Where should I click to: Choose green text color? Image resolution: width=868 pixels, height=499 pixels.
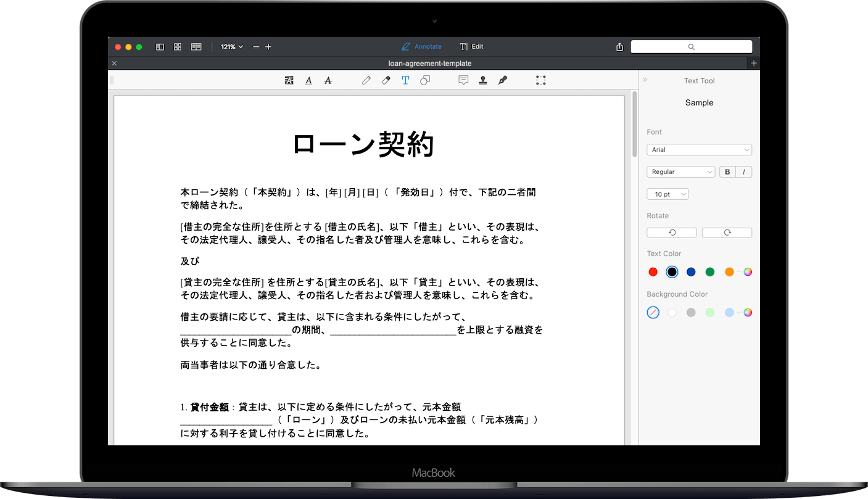710,272
